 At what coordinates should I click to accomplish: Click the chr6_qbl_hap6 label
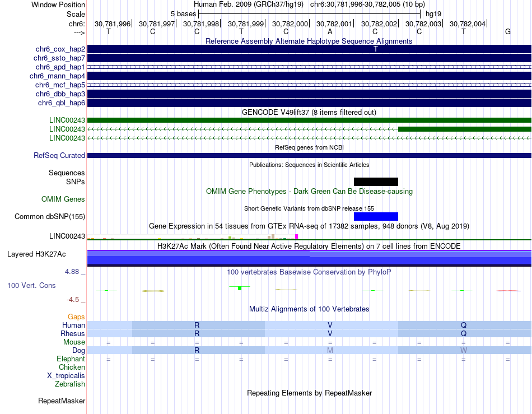[62, 103]
